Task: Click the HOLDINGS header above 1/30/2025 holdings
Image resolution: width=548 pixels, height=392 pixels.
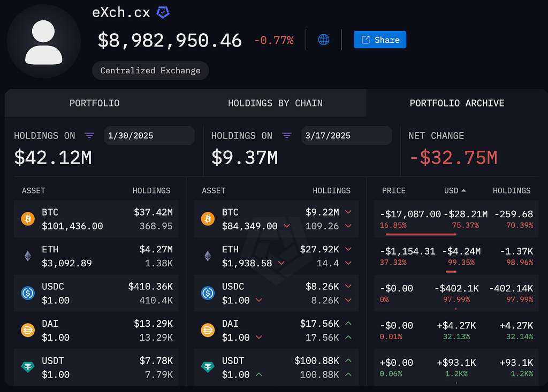Action: 151,191
